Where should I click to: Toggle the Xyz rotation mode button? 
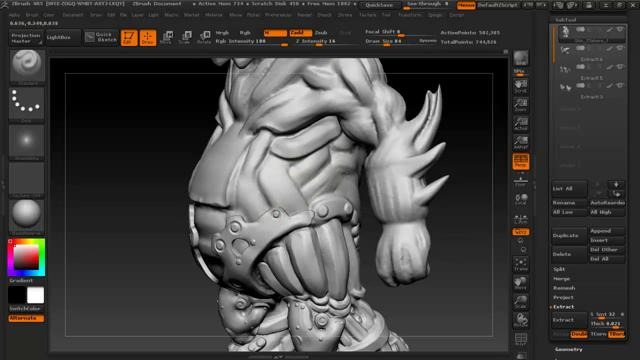coord(521,232)
